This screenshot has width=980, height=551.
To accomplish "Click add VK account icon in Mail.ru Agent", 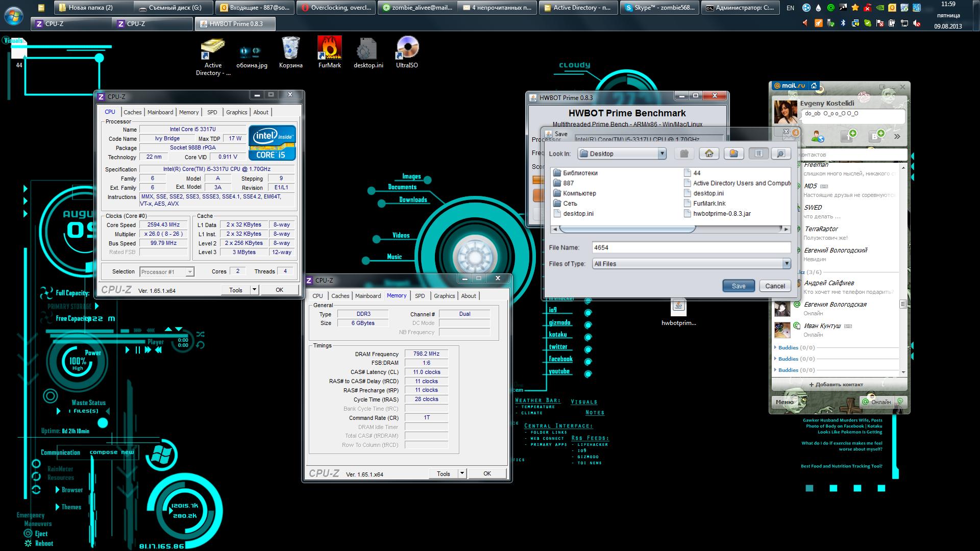I will pyautogui.click(x=877, y=136).
